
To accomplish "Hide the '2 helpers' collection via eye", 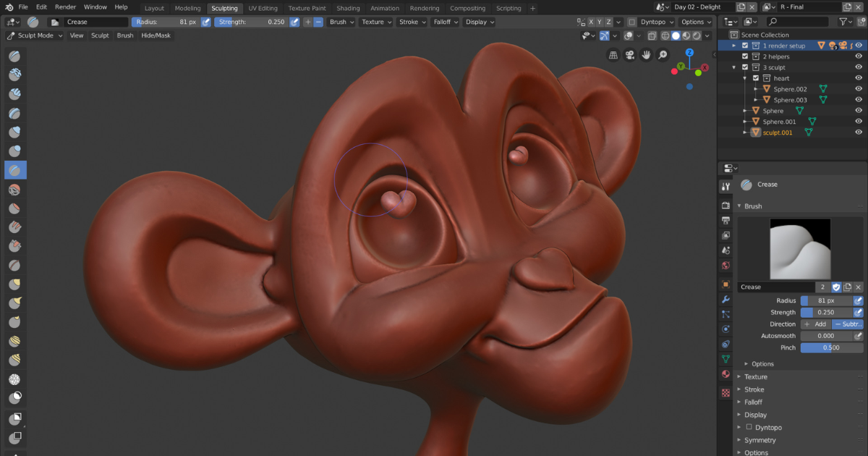I will click(x=859, y=56).
